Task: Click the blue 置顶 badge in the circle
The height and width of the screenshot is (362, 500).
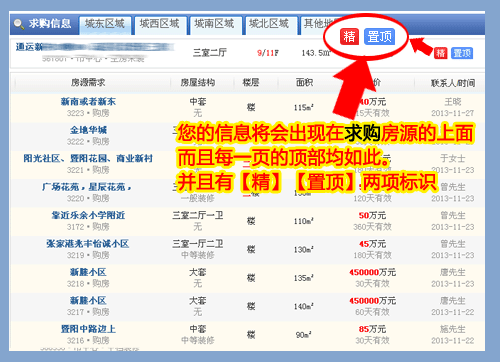Action: [x=379, y=36]
